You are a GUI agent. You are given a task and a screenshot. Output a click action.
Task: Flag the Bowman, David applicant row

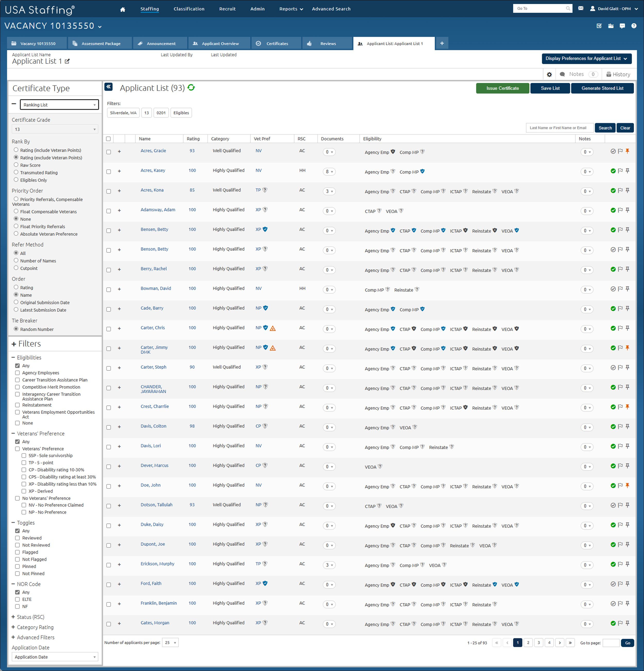click(x=620, y=289)
